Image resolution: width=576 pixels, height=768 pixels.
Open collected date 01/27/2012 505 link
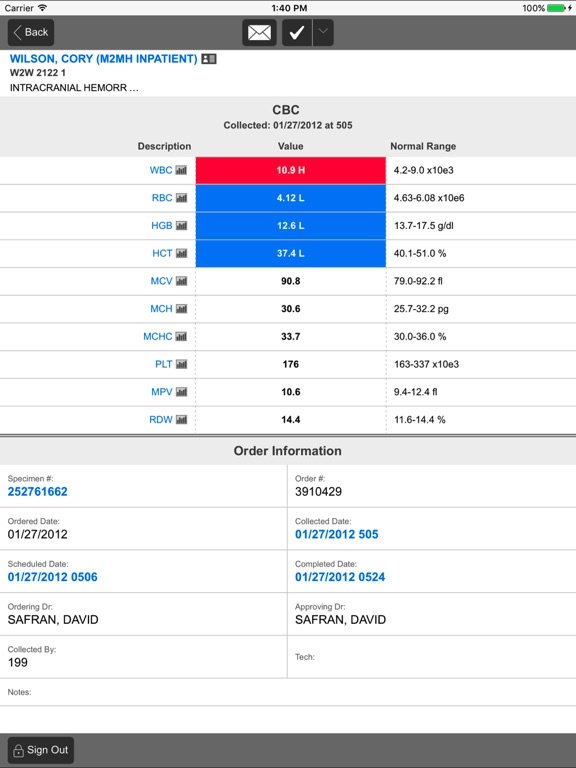pos(336,534)
